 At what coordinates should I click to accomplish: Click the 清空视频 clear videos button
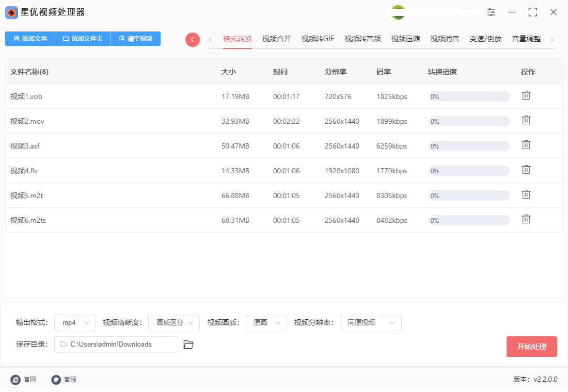pyautogui.click(x=135, y=39)
